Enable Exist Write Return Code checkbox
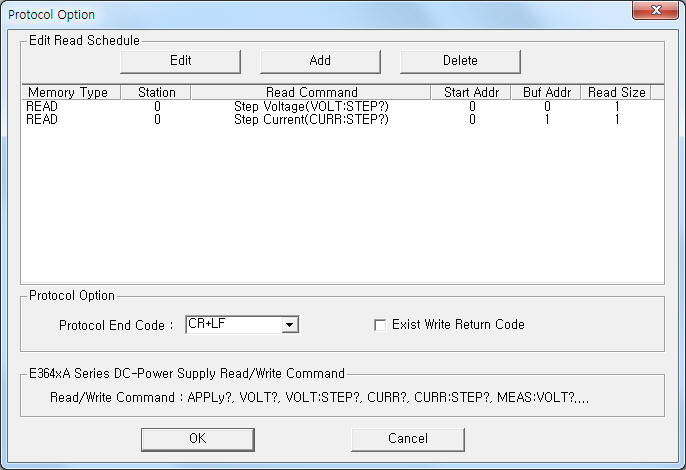 pyautogui.click(x=379, y=325)
